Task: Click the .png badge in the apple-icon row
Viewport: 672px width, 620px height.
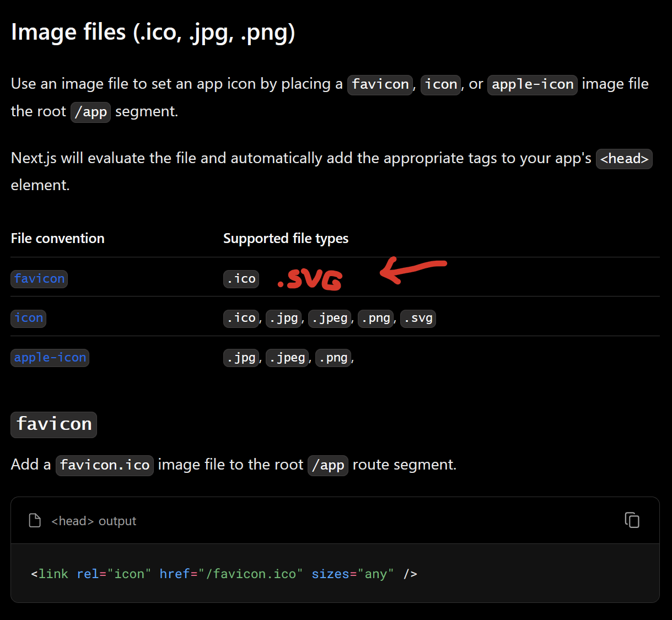Action: click(x=333, y=357)
